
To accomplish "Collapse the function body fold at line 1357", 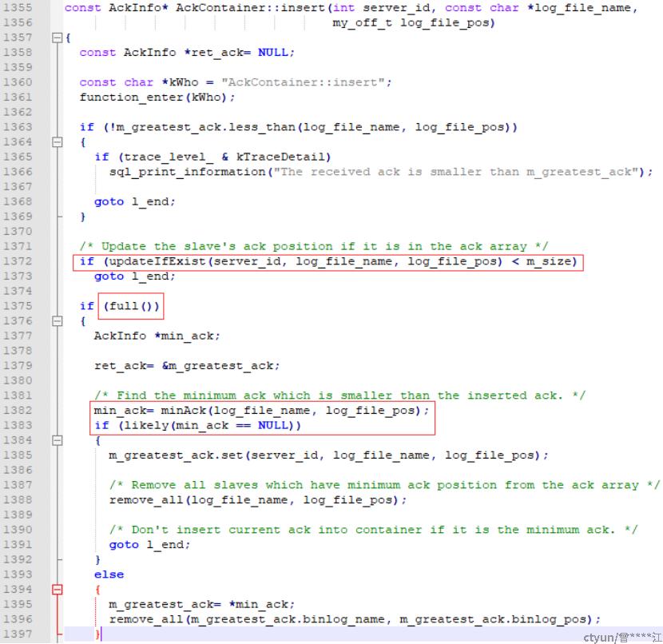I will (57, 38).
